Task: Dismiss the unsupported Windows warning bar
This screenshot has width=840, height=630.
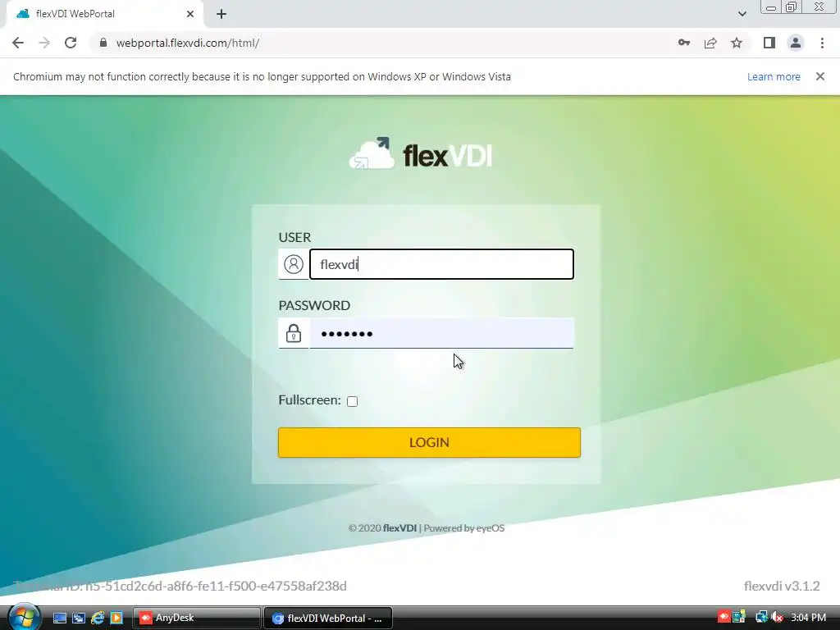Action: (x=820, y=76)
